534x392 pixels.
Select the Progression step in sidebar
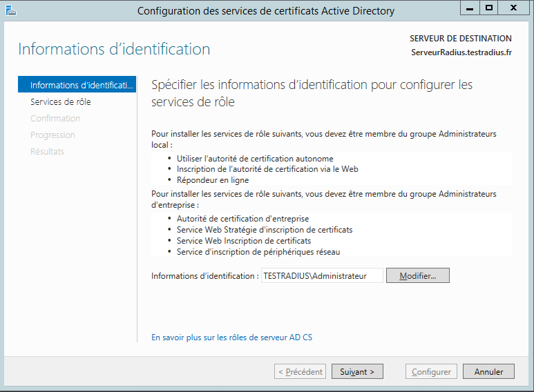pos(53,135)
